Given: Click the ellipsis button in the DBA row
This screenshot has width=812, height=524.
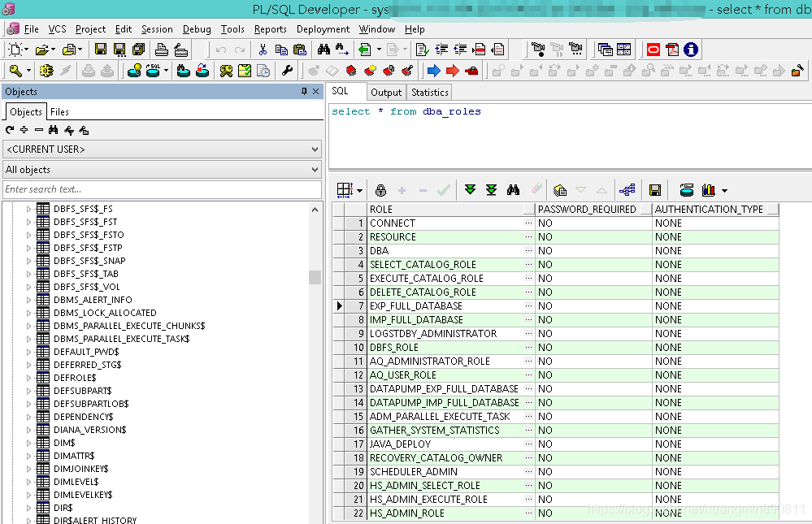Looking at the screenshot, I should tap(528, 250).
